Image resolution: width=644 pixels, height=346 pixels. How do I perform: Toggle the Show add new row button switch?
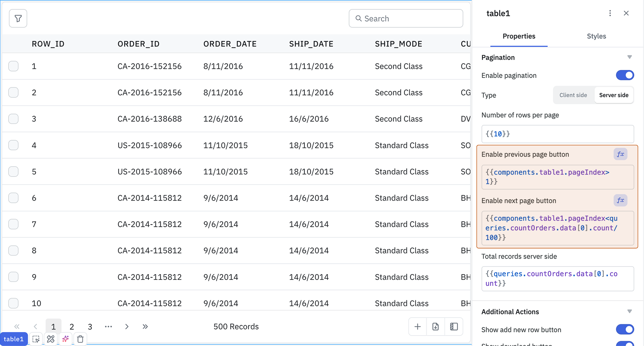tap(625, 330)
